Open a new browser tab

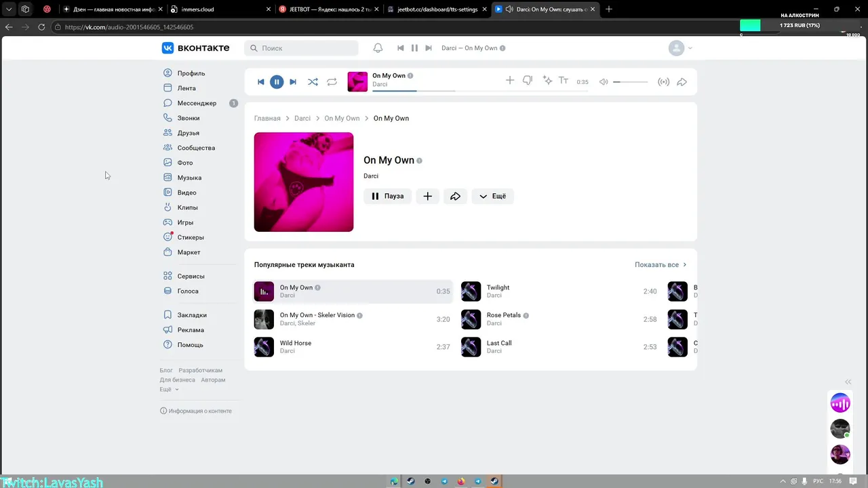click(x=608, y=9)
